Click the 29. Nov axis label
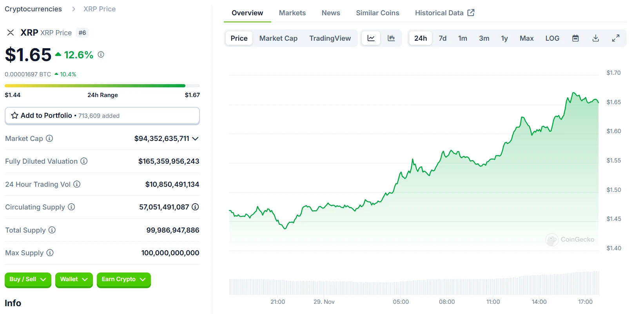Viewport: 644px width, 314px height. tap(324, 302)
